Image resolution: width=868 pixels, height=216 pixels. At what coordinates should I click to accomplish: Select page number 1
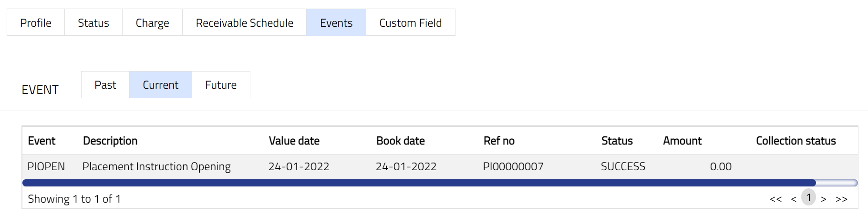click(x=808, y=197)
